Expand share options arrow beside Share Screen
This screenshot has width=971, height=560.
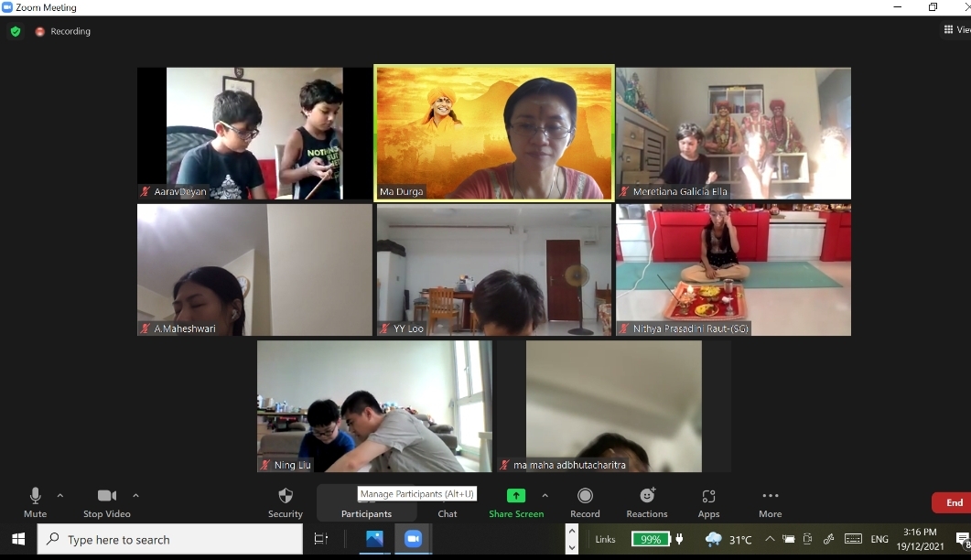[x=545, y=495]
